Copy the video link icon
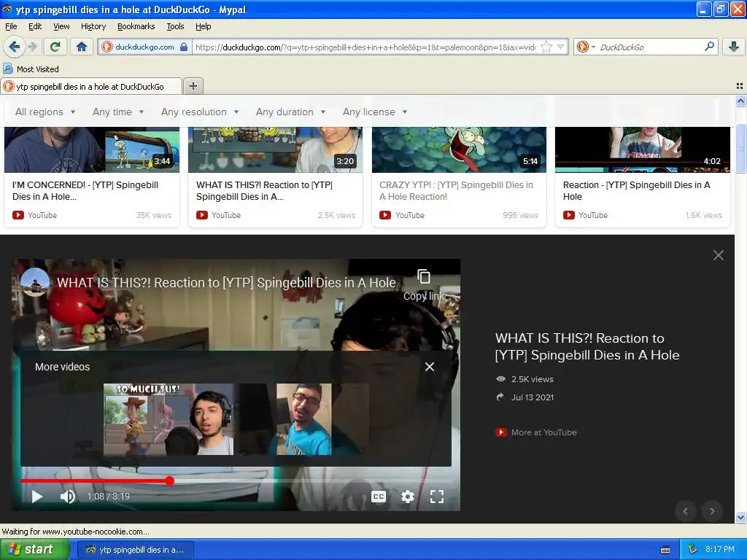Screen dimensions: 747x560 pyautogui.click(x=424, y=276)
